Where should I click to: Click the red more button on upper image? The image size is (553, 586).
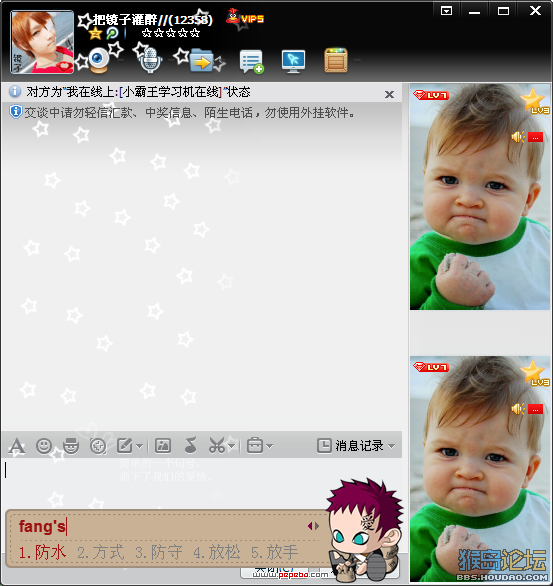pyautogui.click(x=535, y=138)
